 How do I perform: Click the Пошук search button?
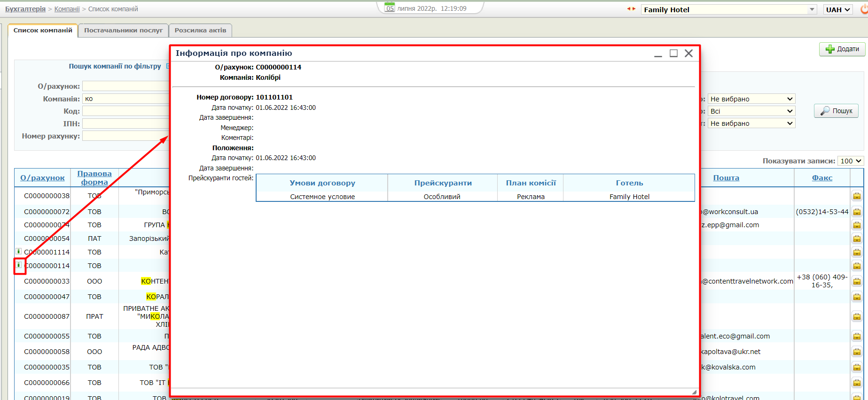[x=836, y=111]
